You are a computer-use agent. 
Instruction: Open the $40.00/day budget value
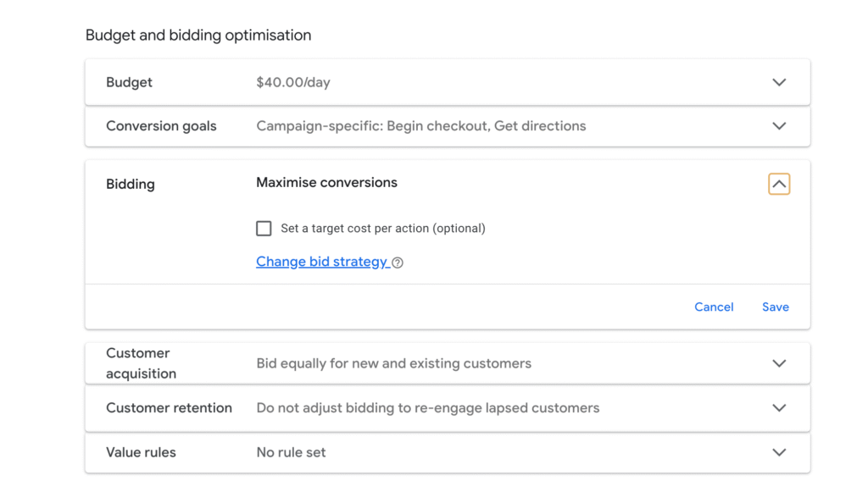tap(292, 82)
